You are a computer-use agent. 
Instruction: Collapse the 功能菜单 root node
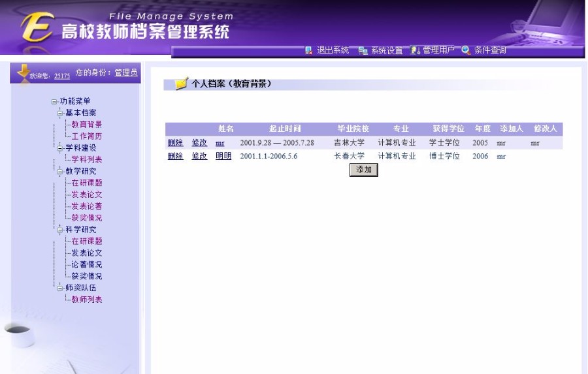(x=54, y=102)
